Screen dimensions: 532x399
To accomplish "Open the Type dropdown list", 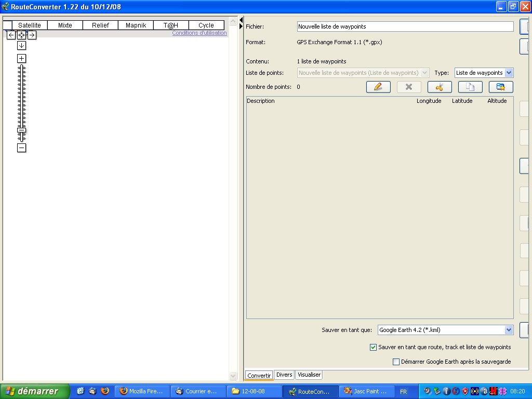I will point(509,73).
